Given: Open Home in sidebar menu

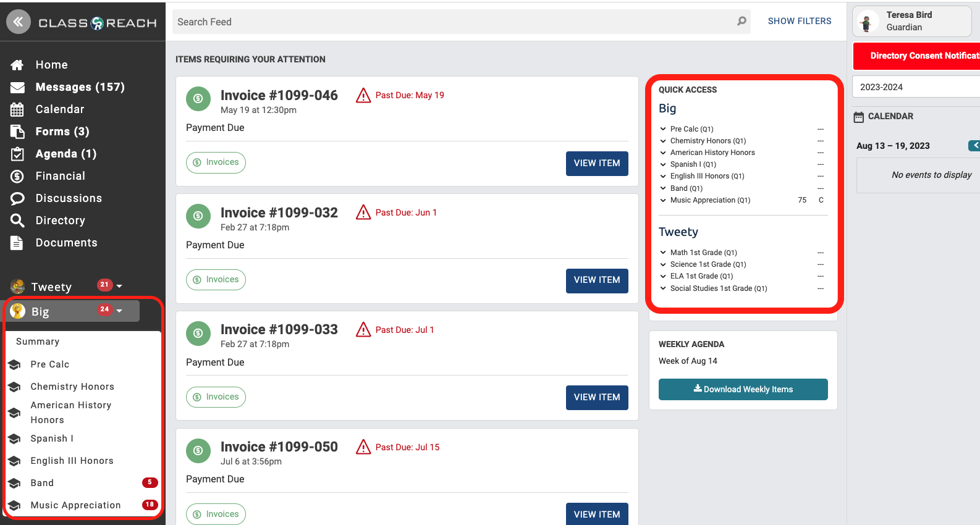Looking at the screenshot, I should [52, 65].
